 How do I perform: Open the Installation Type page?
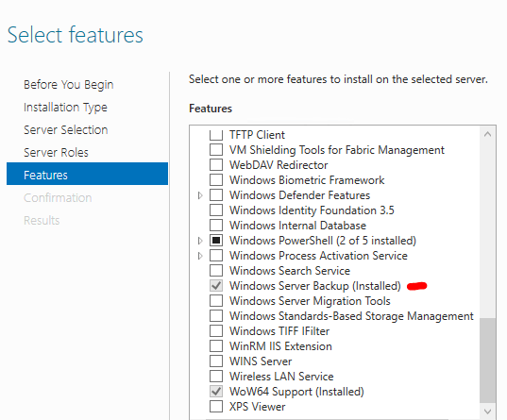(65, 108)
